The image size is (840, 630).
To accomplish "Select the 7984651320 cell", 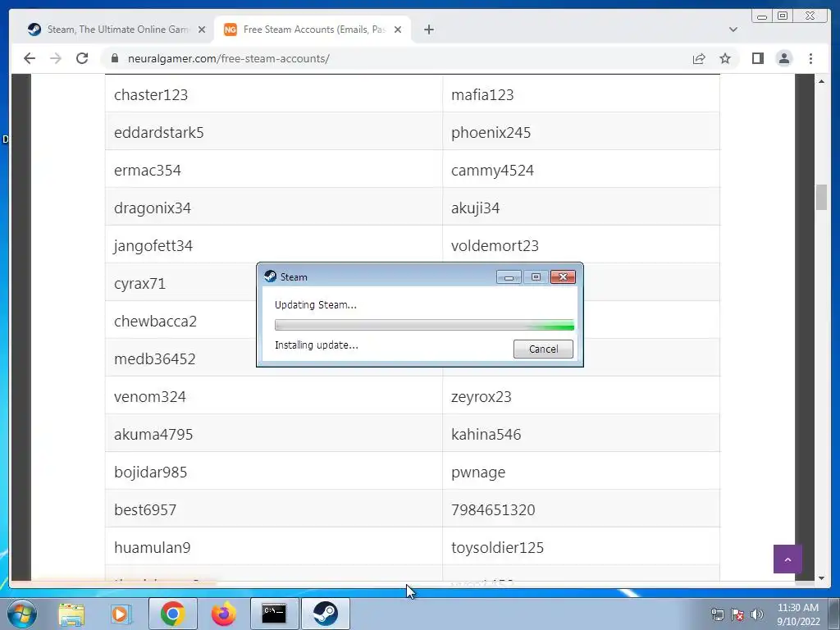I will pos(582,509).
